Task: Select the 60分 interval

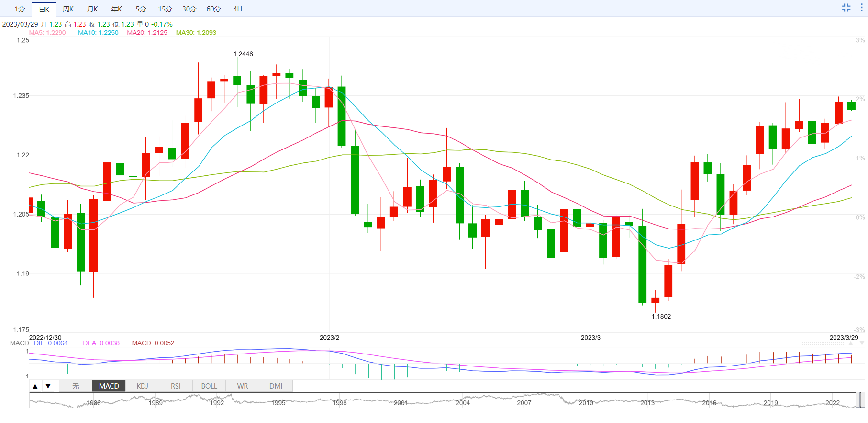Action: tap(213, 9)
